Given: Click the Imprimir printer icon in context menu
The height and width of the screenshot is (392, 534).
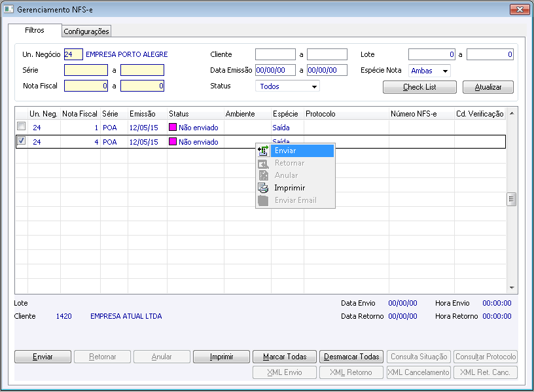Looking at the screenshot, I should tap(263, 188).
